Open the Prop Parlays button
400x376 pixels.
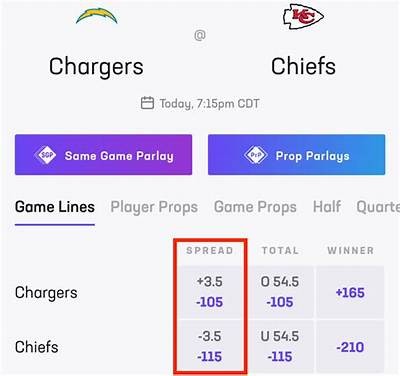[x=296, y=155]
